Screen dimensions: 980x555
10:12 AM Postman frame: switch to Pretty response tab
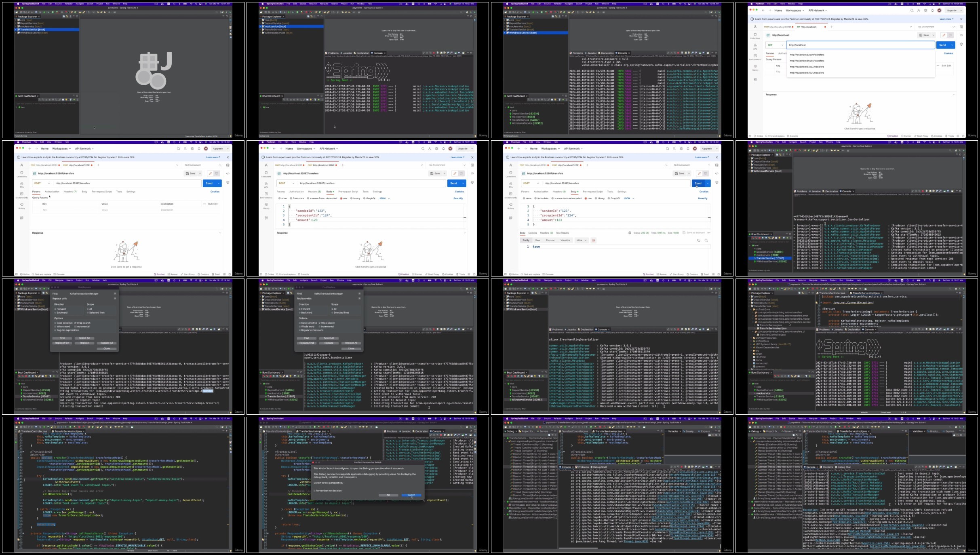click(x=526, y=240)
